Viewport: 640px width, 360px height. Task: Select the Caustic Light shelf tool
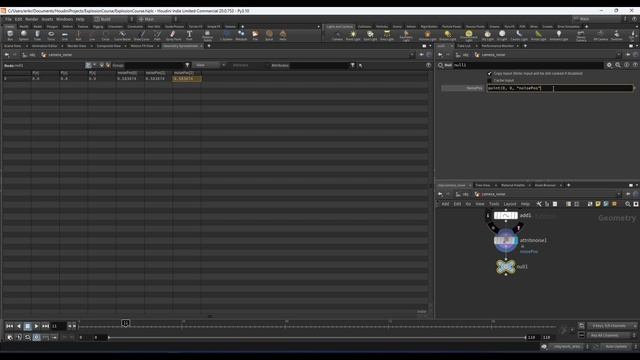click(519, 36)
